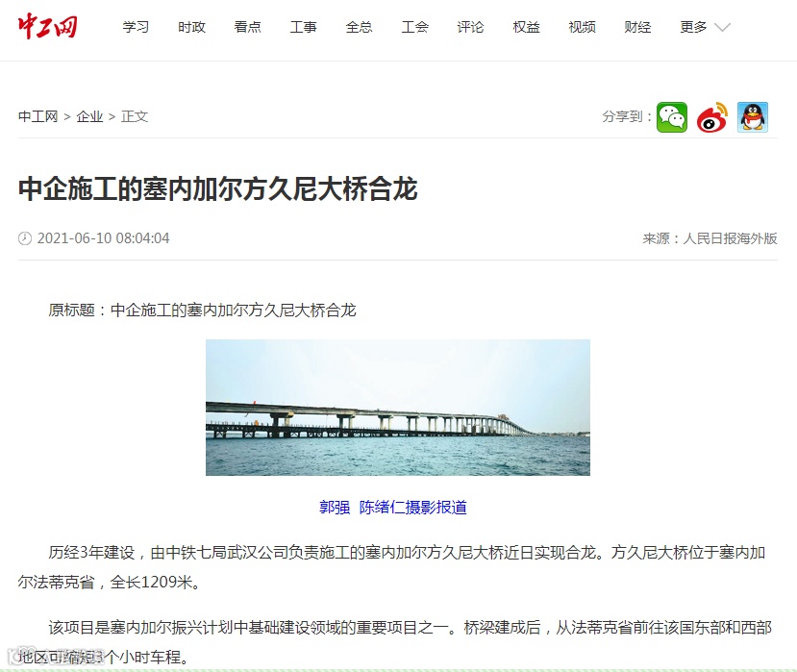The height and width of the screenshot is (672, 797).
Task: Click the 中工网 breadcrumb link
Action: [38, 116]
